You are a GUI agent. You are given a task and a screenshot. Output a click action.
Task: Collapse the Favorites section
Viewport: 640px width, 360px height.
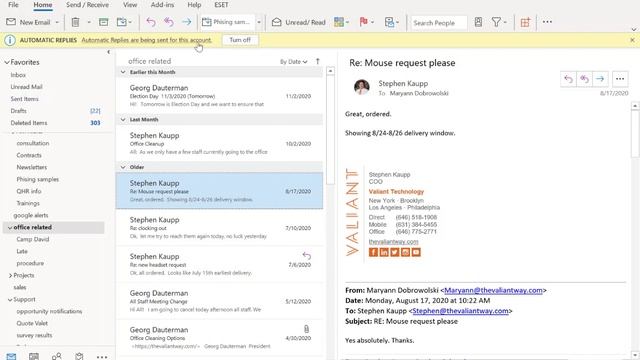[7, 62]
